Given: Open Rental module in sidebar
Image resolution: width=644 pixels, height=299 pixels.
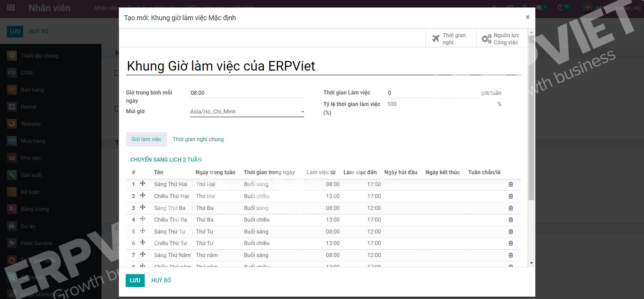Looking at the screenshot, I should [22, 107].
